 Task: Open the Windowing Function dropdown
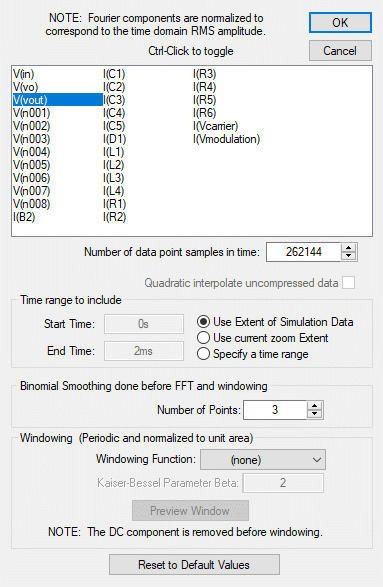coord(263,460)
